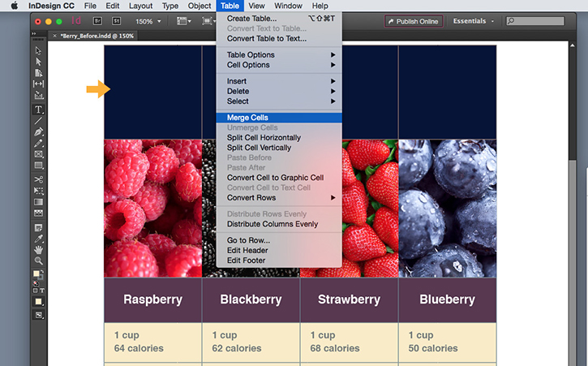588x366 pixels.
Task: Open the Window menu
Action: [x=288, y=6]
